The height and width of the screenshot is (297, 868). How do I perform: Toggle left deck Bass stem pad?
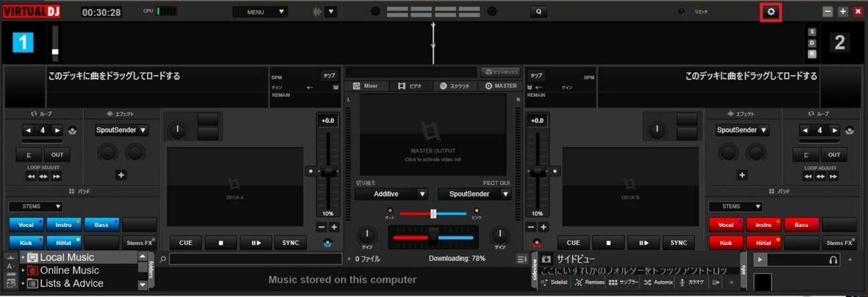click(x=102, y=225)
